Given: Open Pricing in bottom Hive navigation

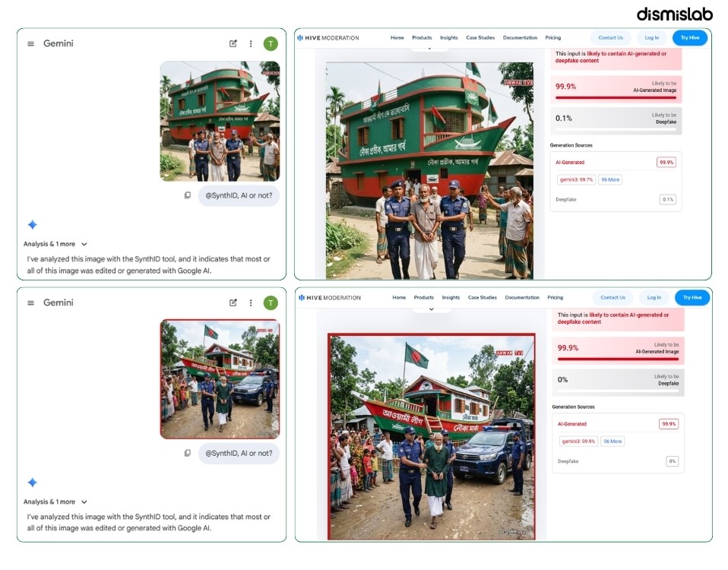Looking at the screenshot, I should point(555,297).
